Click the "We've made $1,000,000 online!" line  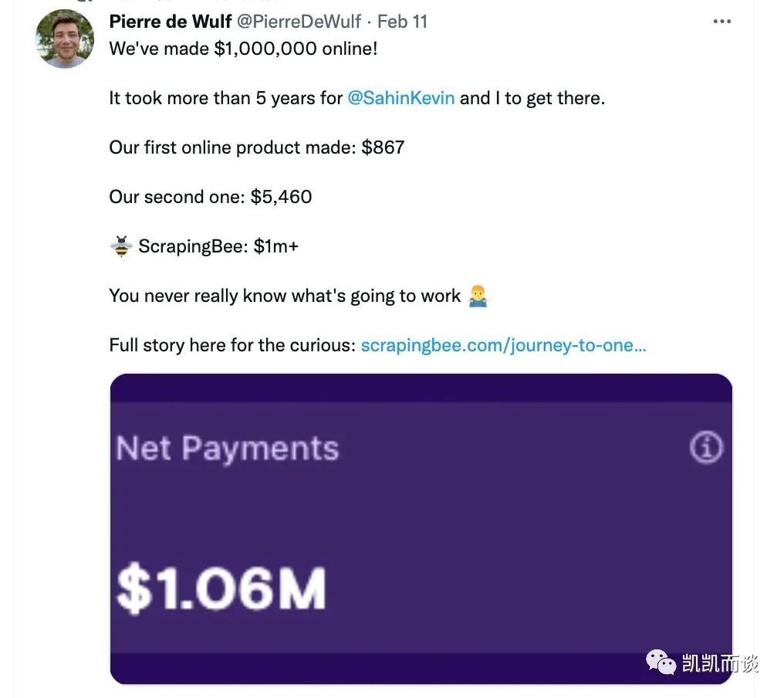[x=243, y=49]
